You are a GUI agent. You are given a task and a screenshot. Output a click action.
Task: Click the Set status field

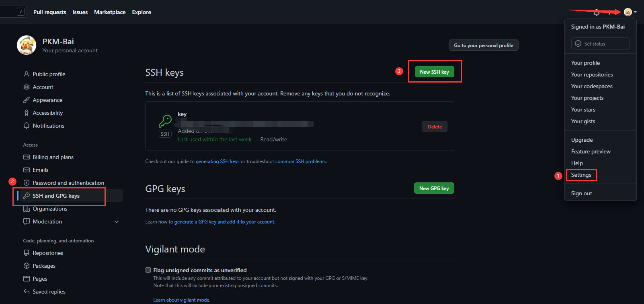click(x=601, y=43)
